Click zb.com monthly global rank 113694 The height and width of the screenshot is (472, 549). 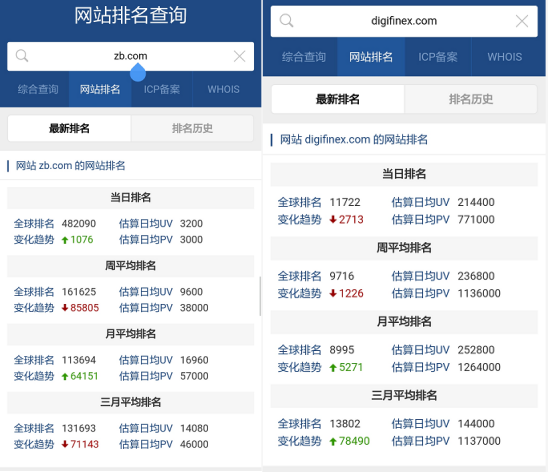pyautogui.click(x=79, y=360)
